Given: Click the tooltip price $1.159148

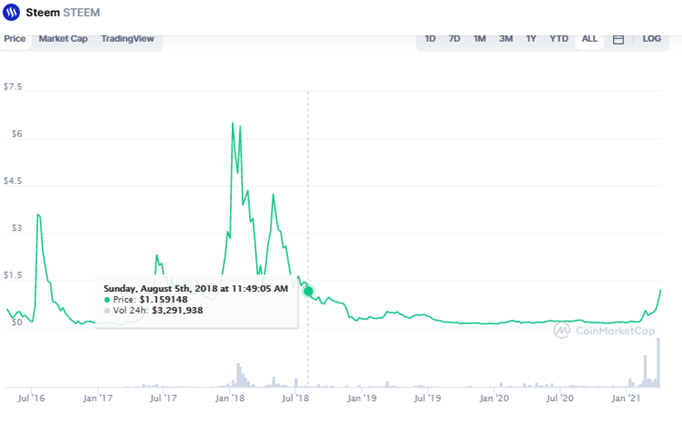Looking at the screenshot, I should click(164, 300).
